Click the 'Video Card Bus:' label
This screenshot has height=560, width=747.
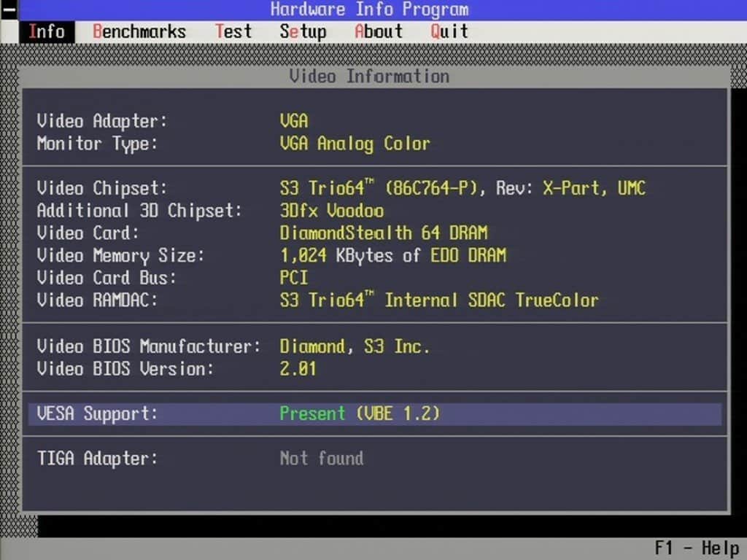tap(107, 278)
